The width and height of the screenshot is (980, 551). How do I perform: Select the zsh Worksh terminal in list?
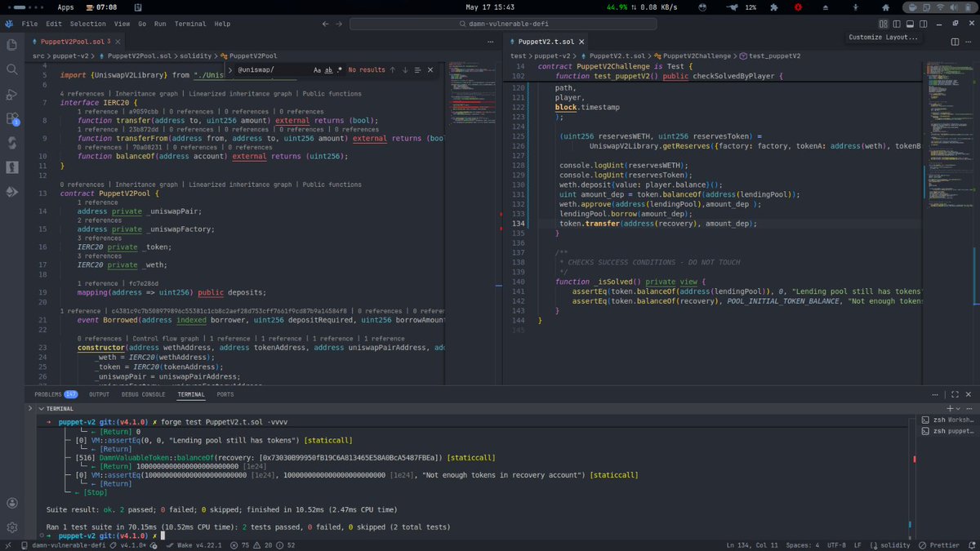point(947,420)
